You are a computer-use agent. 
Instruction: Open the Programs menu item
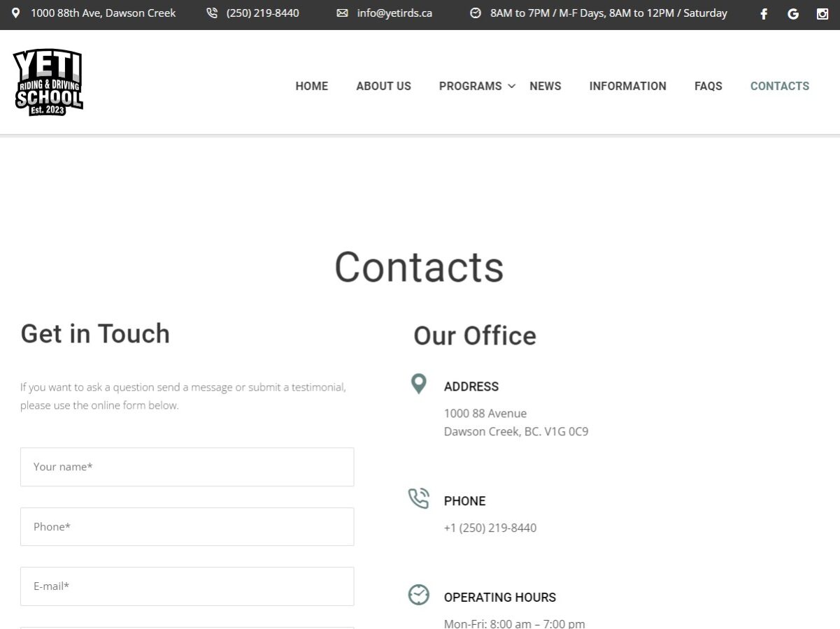click(470, 86)
